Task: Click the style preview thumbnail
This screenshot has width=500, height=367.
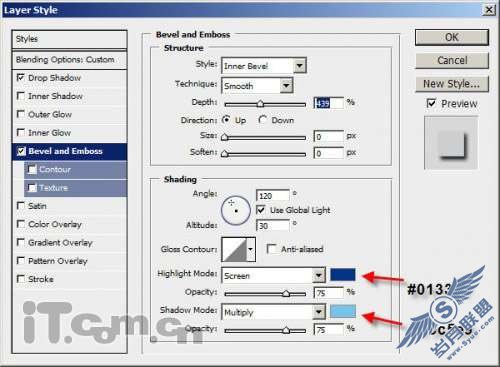Action: [x=451, y=143]
